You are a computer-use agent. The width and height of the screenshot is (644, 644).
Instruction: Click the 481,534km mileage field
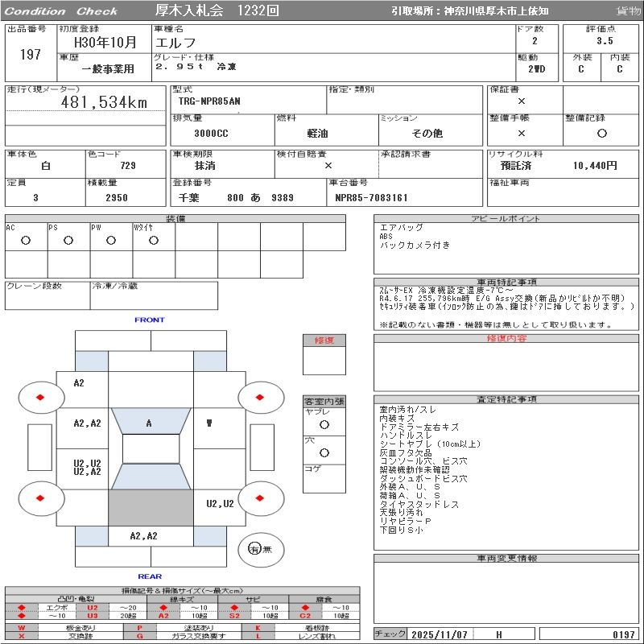(105, 102)
